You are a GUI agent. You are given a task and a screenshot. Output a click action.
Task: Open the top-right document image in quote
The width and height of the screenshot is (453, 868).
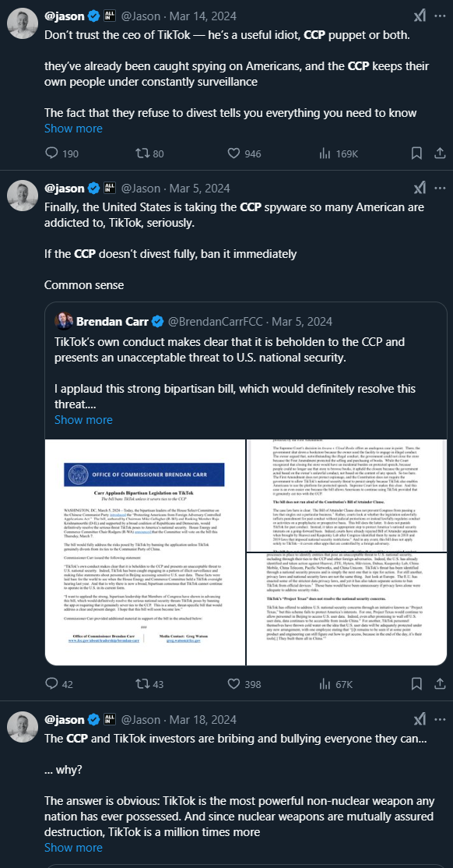click(x=347, y=497)
